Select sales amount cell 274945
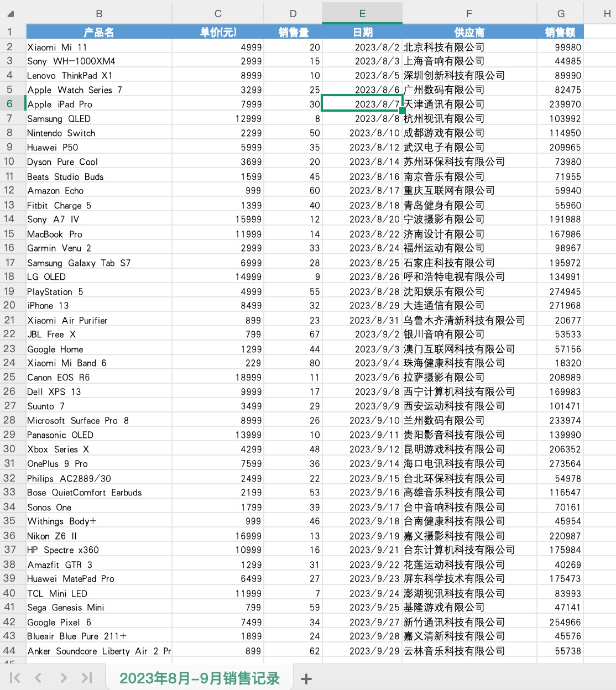 pos(560,291)
